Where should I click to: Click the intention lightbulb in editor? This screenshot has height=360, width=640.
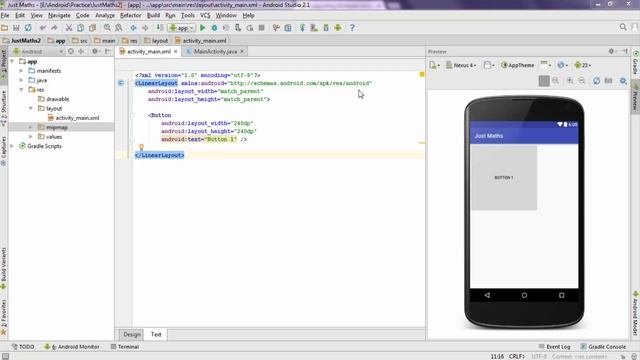[x=141, y=147]
